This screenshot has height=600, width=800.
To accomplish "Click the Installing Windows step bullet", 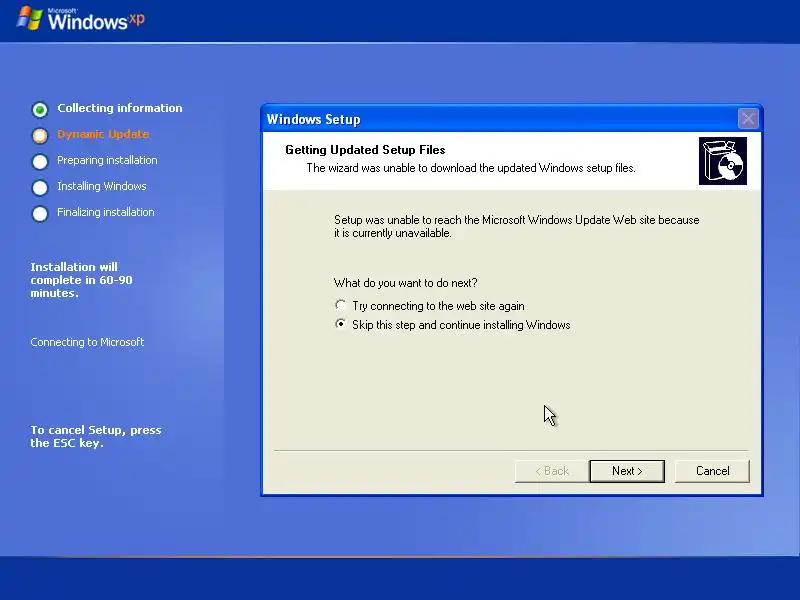I will point(40,187).
